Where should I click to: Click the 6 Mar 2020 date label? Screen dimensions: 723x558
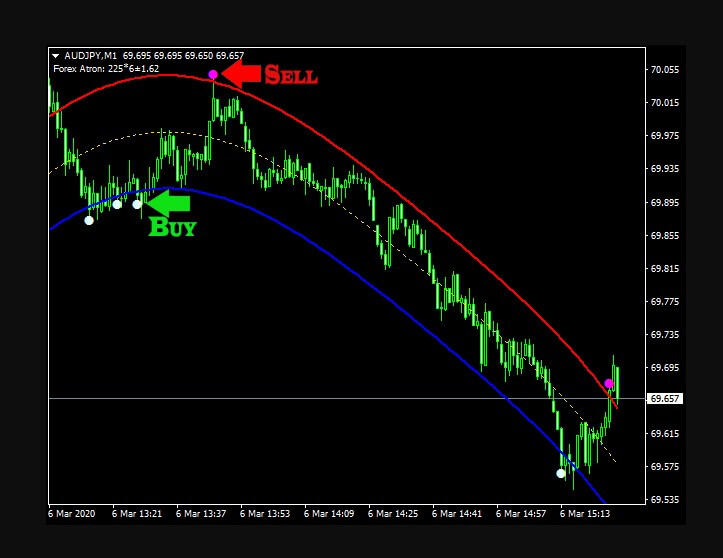(71, 514)
